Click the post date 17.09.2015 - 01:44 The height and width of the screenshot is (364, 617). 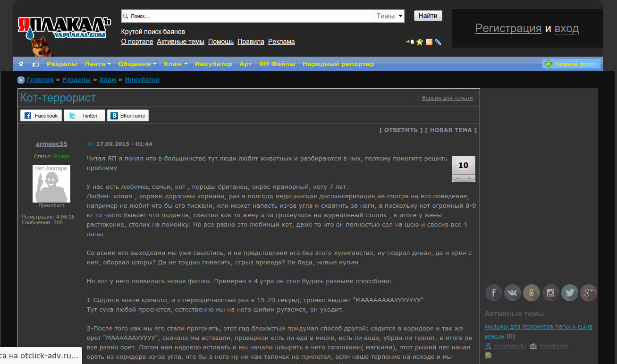pyautogui.click(x=124, y=144)
